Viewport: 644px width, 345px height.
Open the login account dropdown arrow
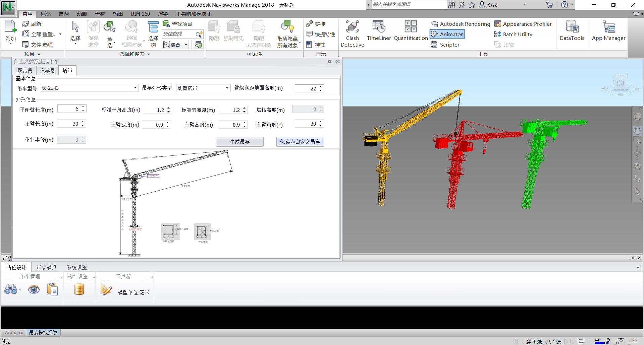pyautogui.click(x=524, y=5)
